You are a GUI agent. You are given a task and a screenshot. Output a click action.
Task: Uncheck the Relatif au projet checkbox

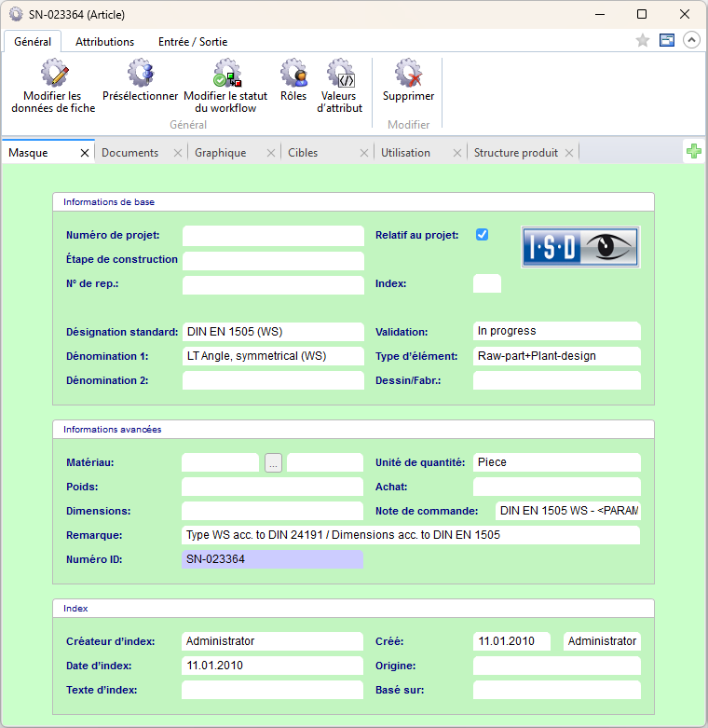(482, 235)
